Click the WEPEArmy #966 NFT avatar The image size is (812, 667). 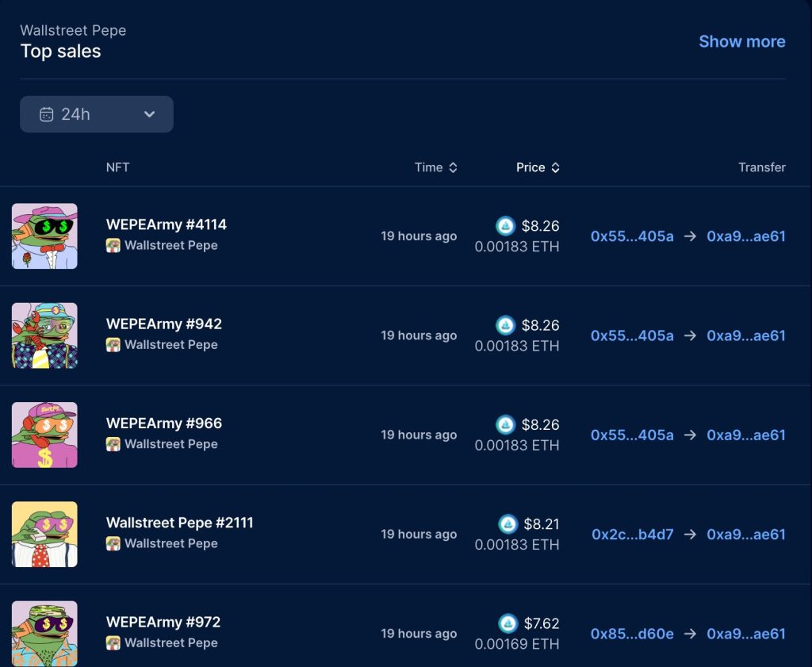44,435
